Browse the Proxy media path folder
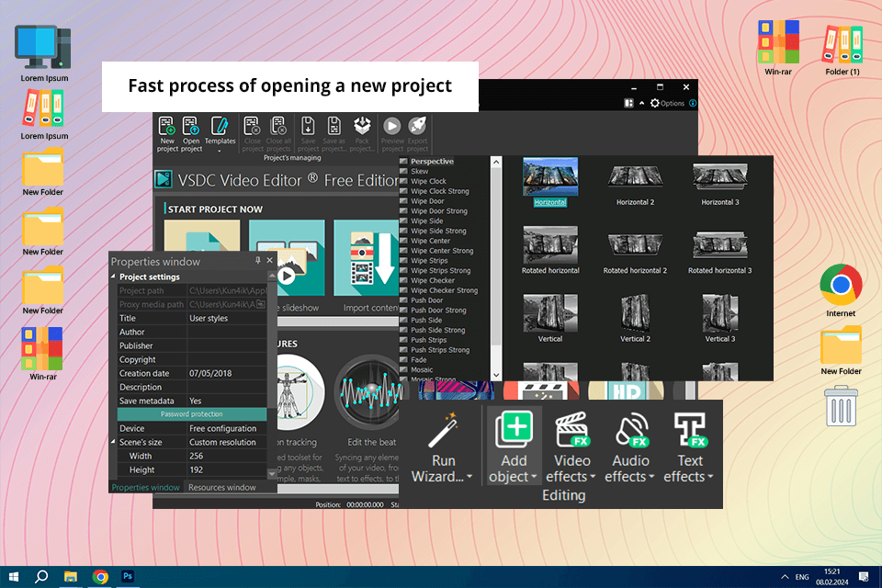 tap(261, 304)
